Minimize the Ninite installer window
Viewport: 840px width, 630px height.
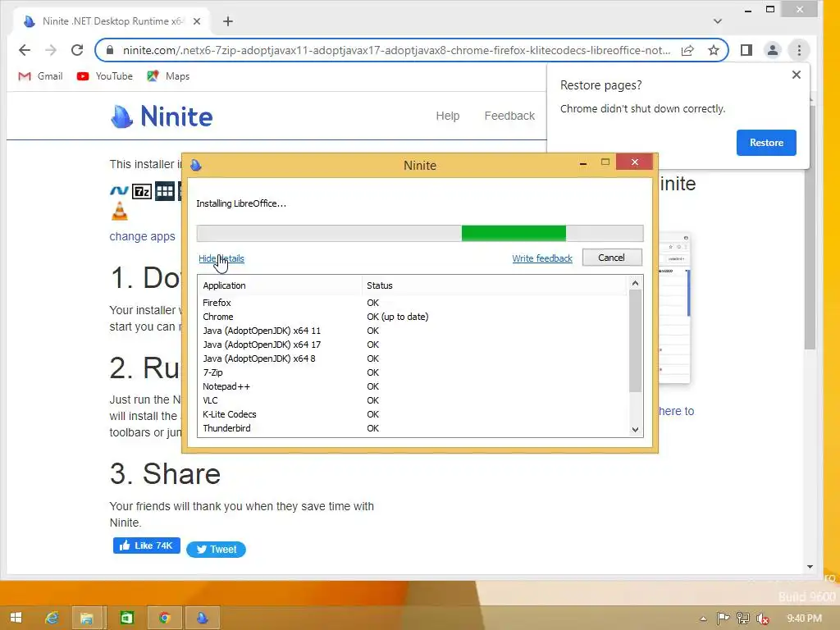[583, 163]
